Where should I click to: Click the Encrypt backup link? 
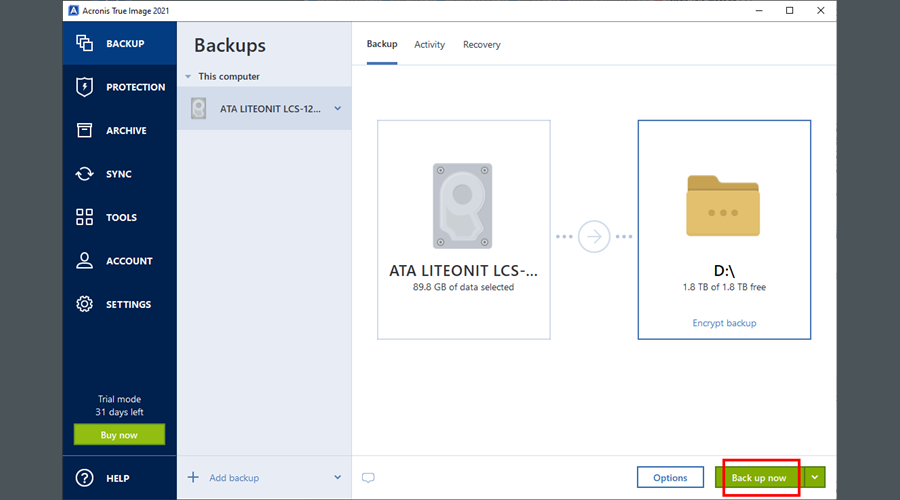(x=724, y=323)
